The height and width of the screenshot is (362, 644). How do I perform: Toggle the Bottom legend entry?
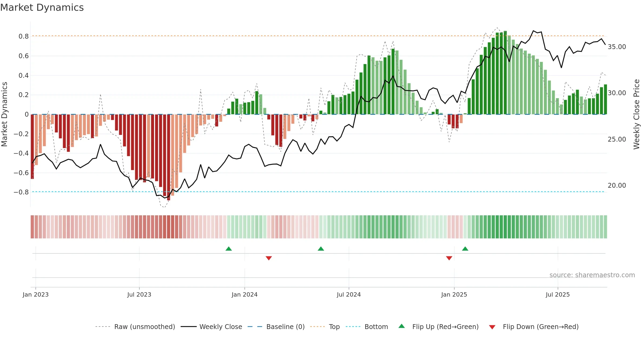click(x=367, y=327)
